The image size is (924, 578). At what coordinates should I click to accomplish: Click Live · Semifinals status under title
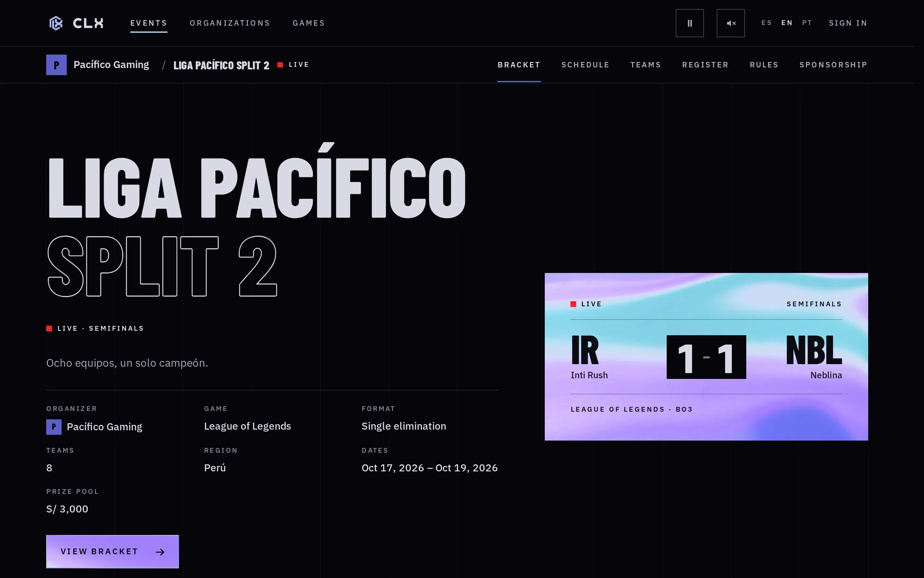coord(95,328)
